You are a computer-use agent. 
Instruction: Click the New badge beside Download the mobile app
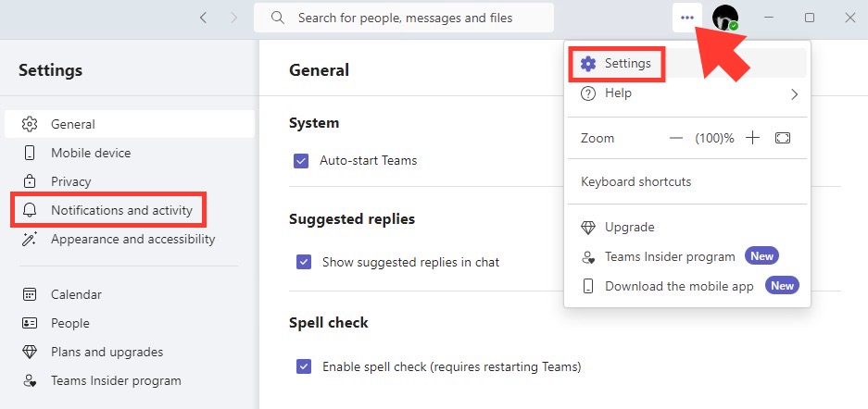pos(782,286)
